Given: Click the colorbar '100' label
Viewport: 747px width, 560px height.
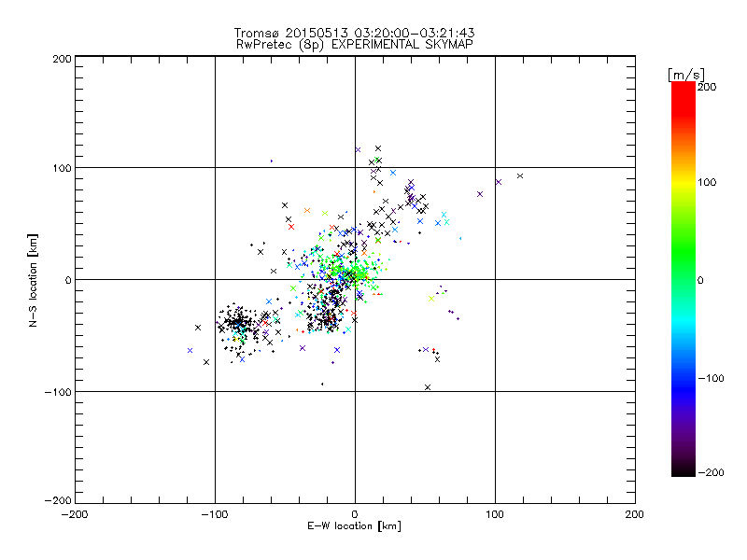Looking at the screenshot, I should pos(707,182).
